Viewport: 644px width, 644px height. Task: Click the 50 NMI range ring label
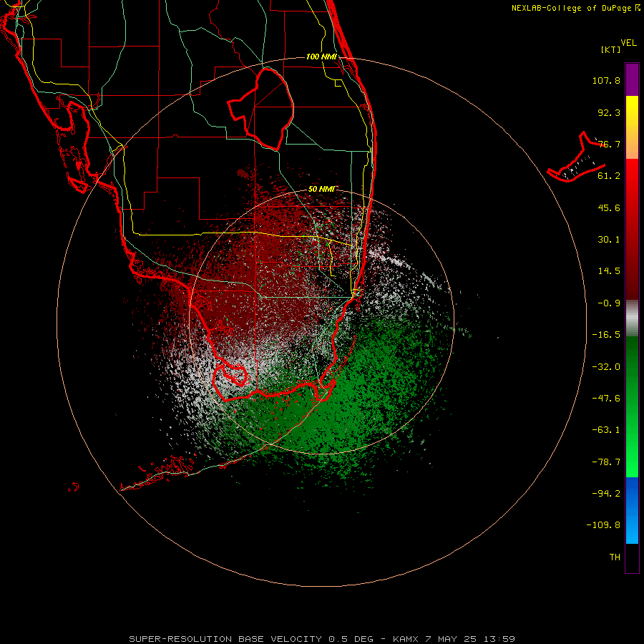[x=321, y=190]
